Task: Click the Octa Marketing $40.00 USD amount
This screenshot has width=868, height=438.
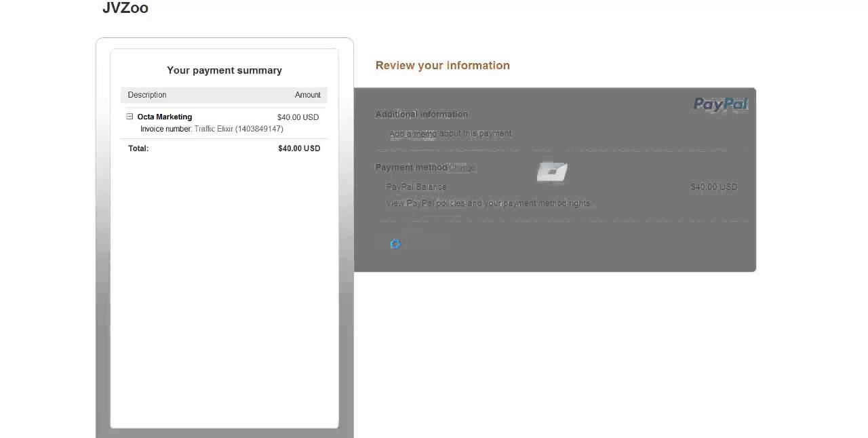Action: 298,117
